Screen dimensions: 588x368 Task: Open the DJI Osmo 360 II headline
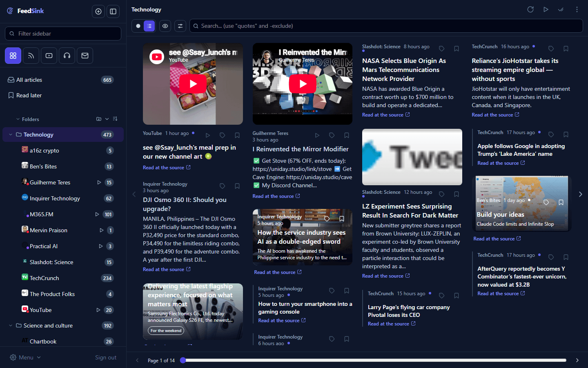click(x=185, y=204)
